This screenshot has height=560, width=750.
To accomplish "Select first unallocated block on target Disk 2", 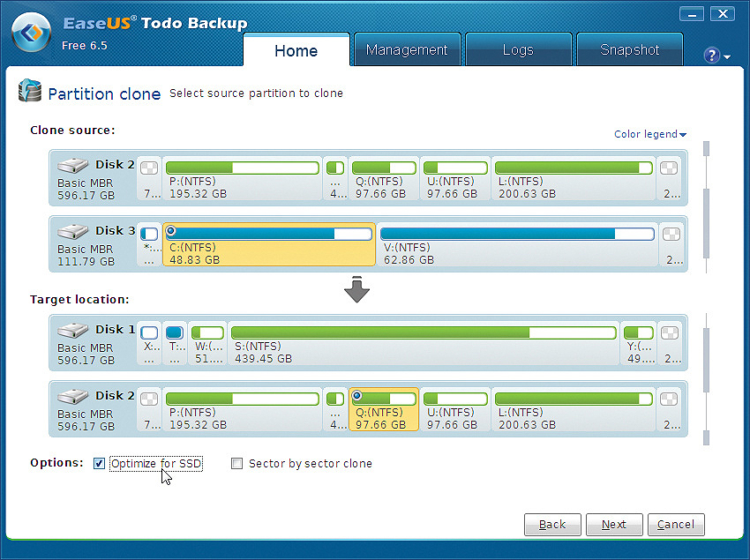I will click(x=149, y=409).
